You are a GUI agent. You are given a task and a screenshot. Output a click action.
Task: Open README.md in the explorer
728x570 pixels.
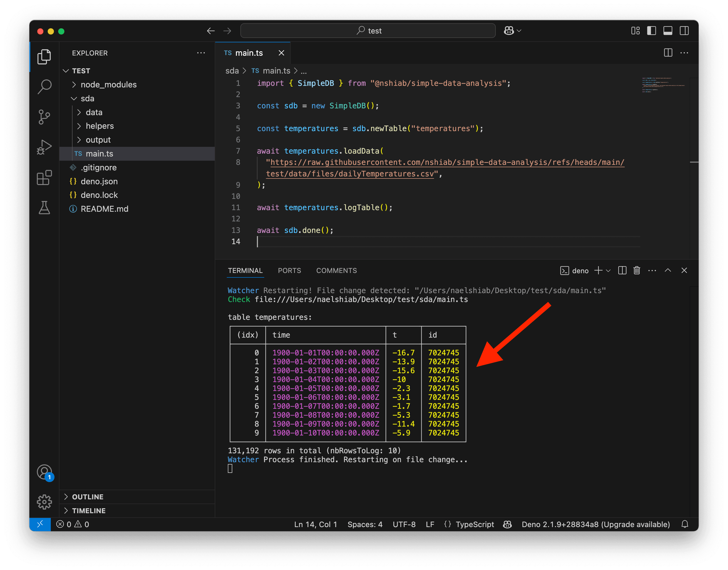pos(137,209)
